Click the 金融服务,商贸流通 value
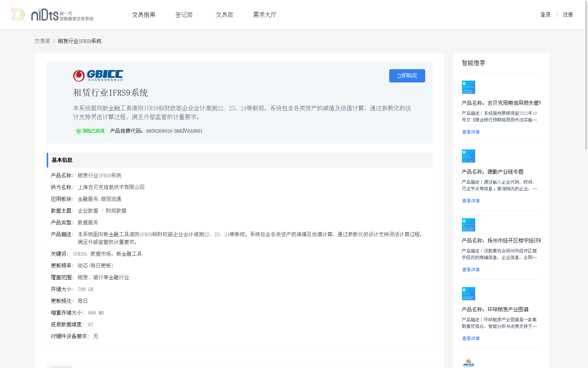The width and height of the screenshot is (588, 368). [x=99, y=199]
